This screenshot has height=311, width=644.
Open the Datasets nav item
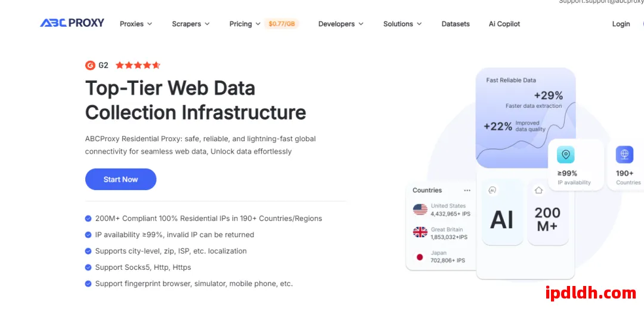[x=456, y=24]
